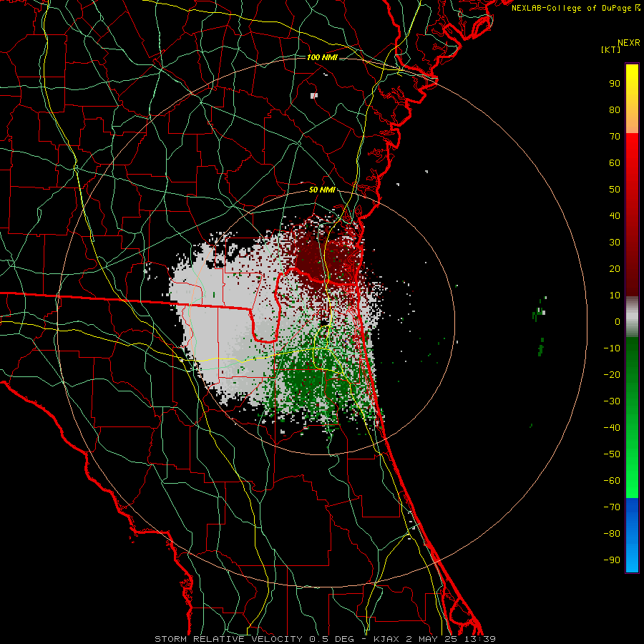644x644 pixels.
Task: Click the [KT] units label
Action: pos(610,49)
